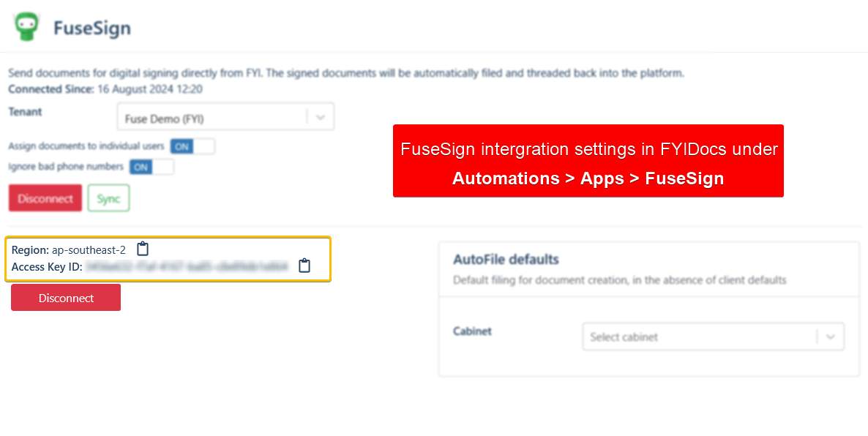868x436 pixels.
Task: Open the Select cabinet dropdown
Action: 699,337
